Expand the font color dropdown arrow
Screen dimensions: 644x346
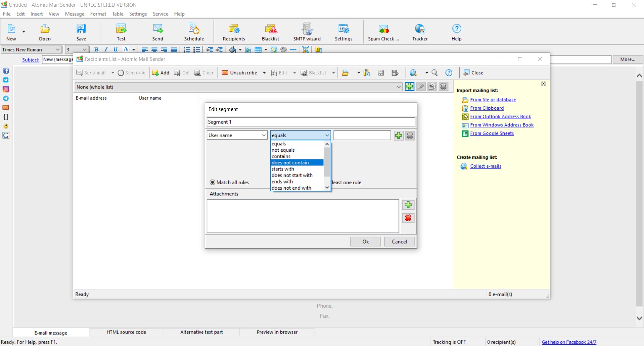tap(134, 49)
